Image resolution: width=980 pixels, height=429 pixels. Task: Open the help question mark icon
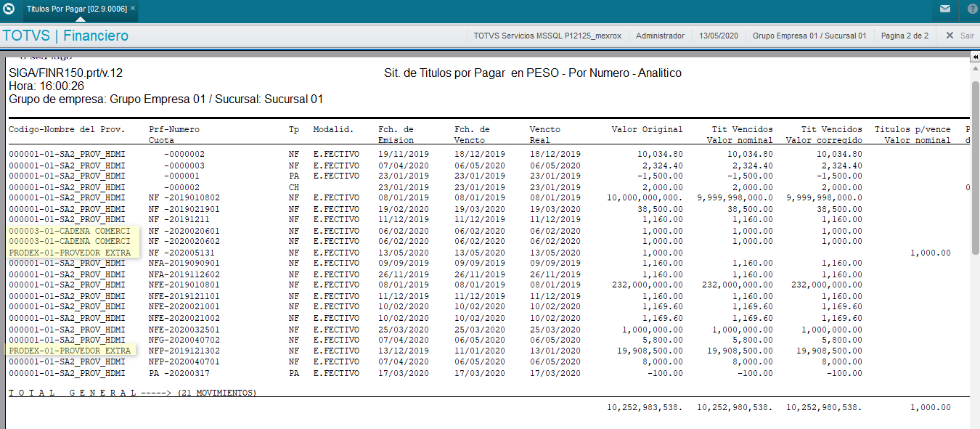pyautogui.click(x=972, y=9)
